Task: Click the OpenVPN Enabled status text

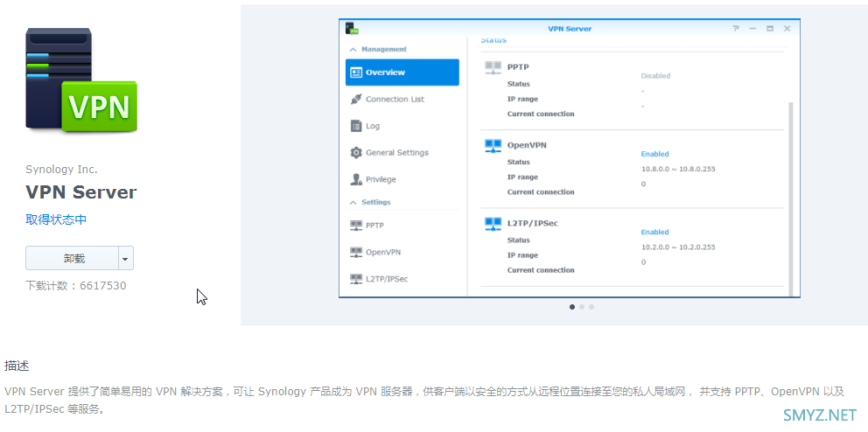Action: (x=654, y=154)
